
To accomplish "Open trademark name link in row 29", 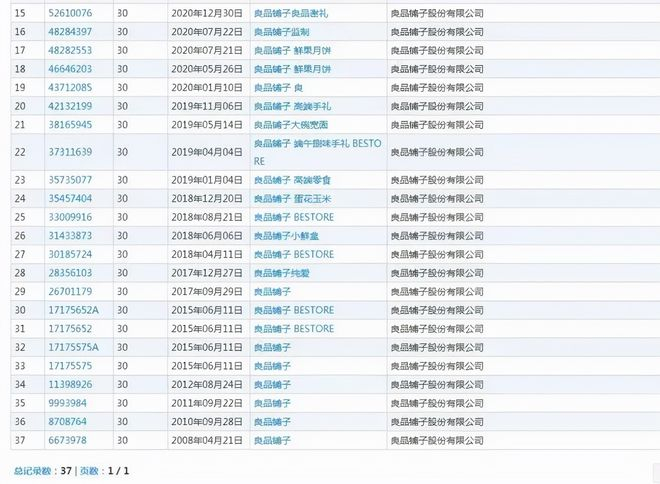I will (x=272, y=291).
